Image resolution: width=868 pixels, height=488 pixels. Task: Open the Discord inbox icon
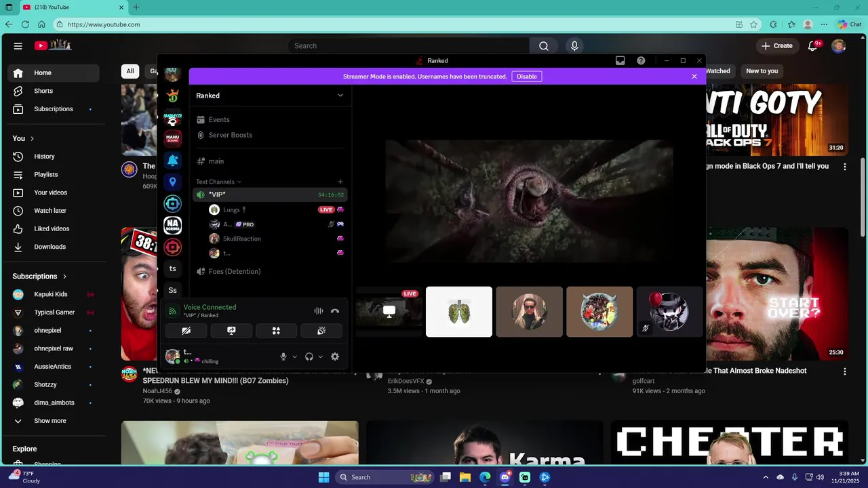click(x=620, y=61)
